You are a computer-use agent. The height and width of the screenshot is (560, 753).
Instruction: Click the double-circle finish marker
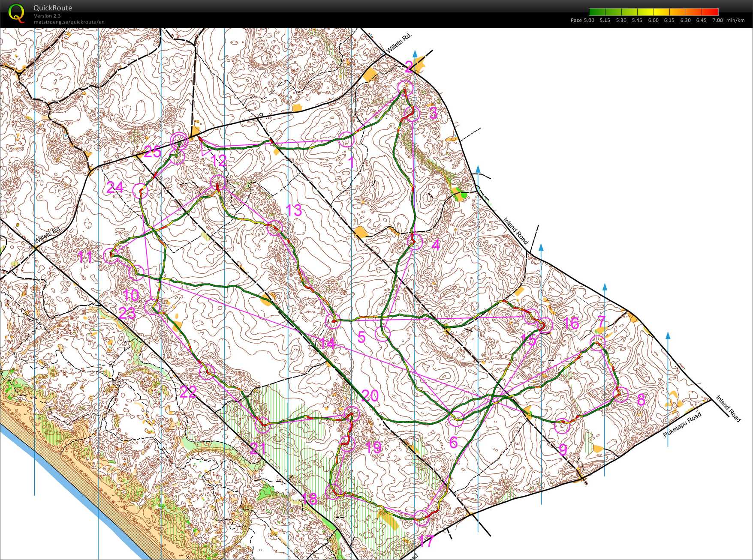(179, 140)
